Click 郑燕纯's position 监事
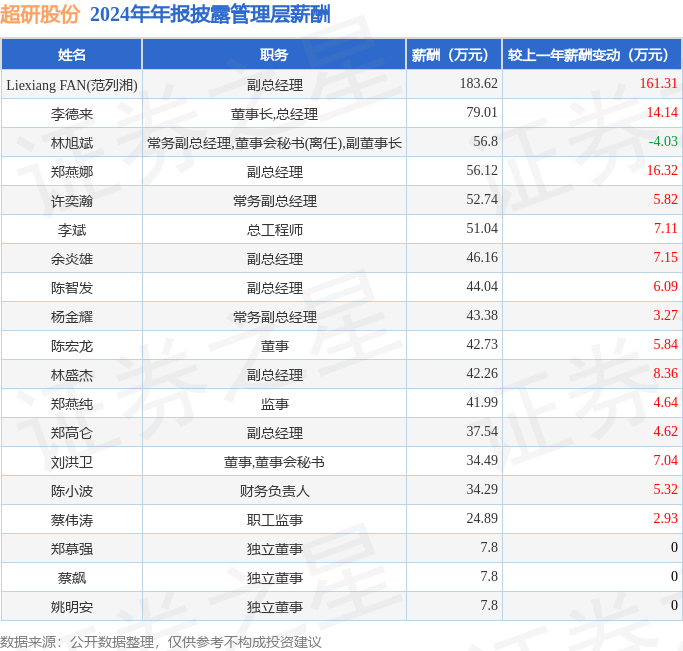 (x=274, y=404)
